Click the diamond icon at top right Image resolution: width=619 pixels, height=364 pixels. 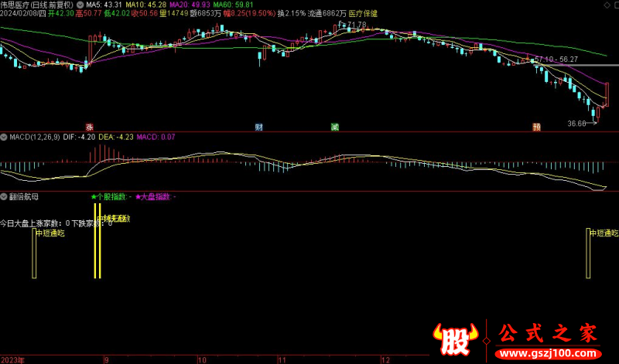pyautogui.click(x=607, y=5)
